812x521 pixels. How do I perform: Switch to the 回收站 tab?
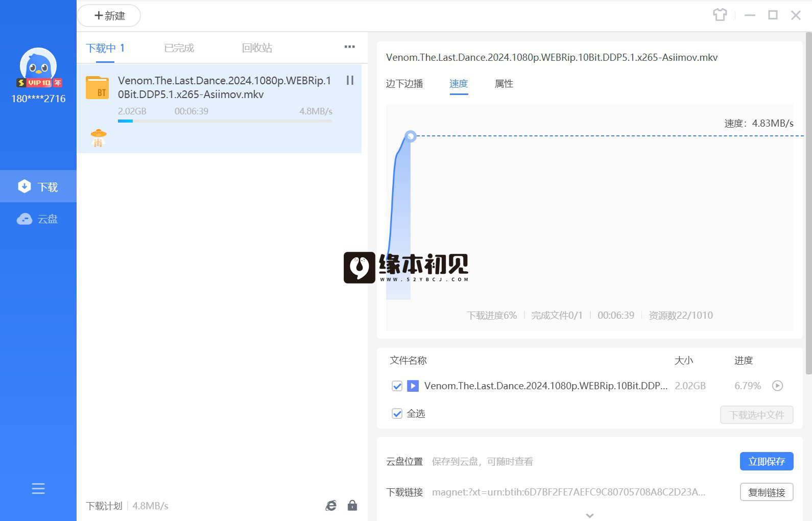coord(257,48)
